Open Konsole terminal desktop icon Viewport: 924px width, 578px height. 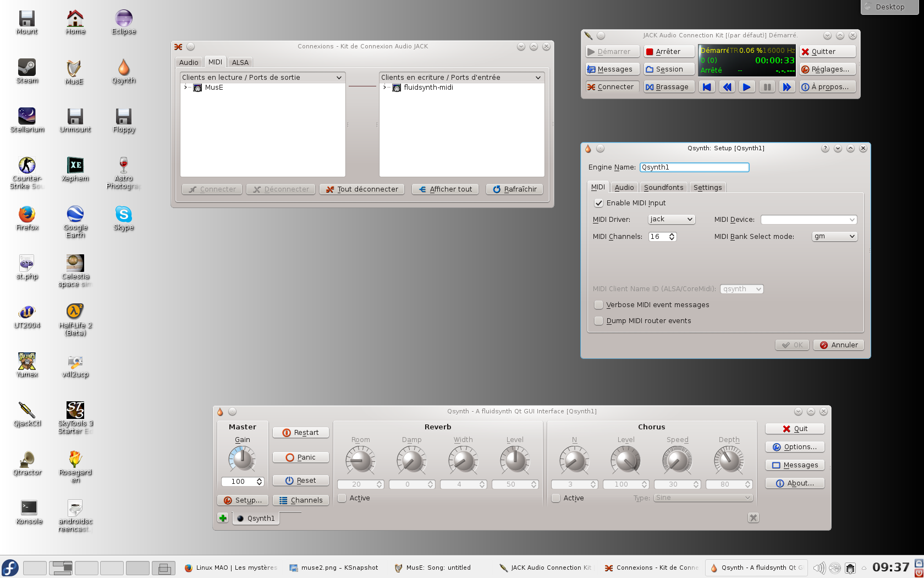[29, 512]
